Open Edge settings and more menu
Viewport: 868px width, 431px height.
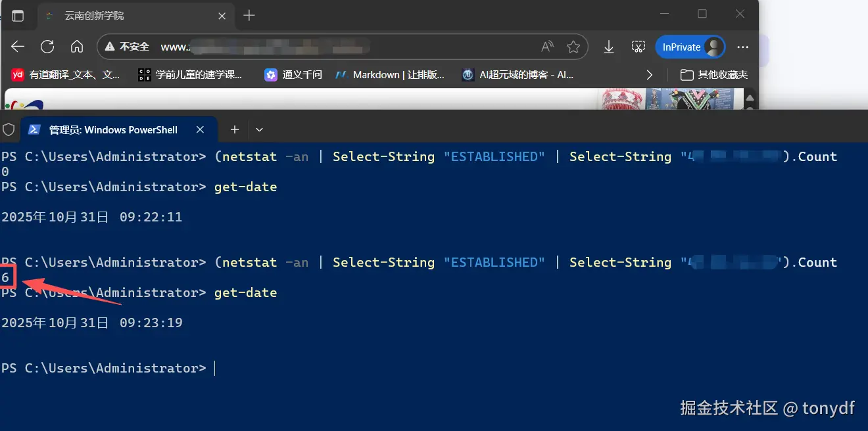(x=743, y=47)
